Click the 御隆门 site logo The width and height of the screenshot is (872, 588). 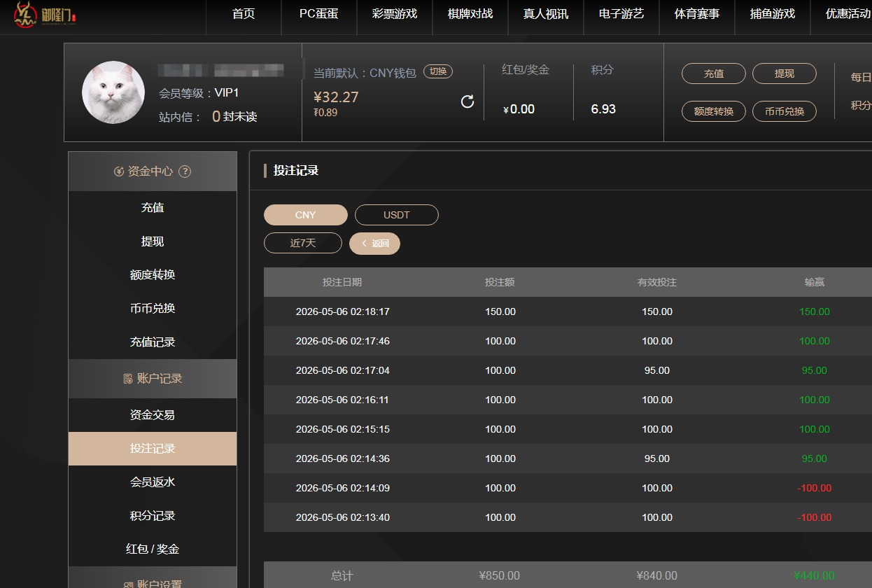pos(45,15)
